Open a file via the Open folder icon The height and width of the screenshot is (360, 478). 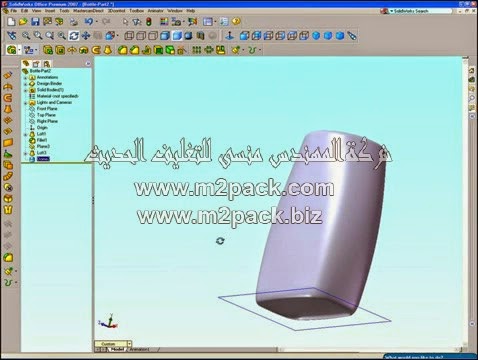tap(23, 22)
